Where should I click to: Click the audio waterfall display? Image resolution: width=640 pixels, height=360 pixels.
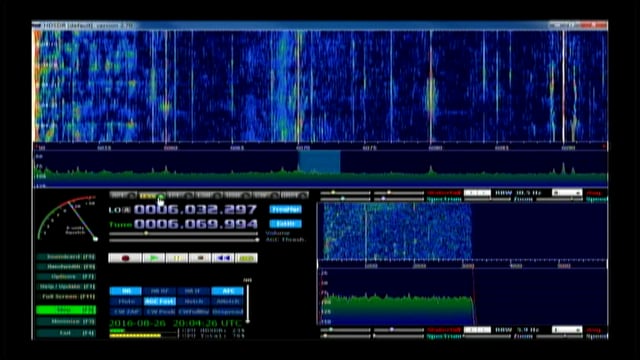tap(462, 231)
